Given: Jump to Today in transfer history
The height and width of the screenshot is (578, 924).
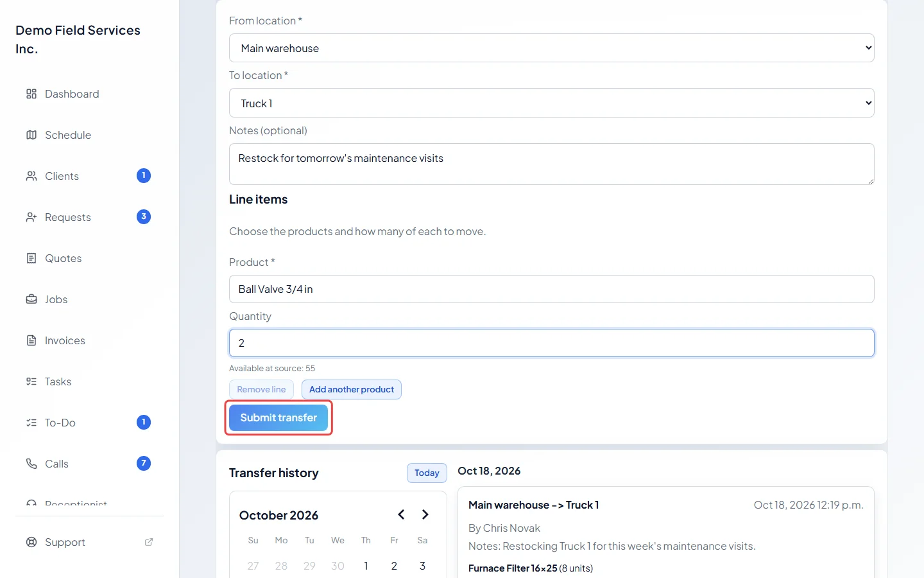Looking at the screenshot, I should click(x=427, y=473).
